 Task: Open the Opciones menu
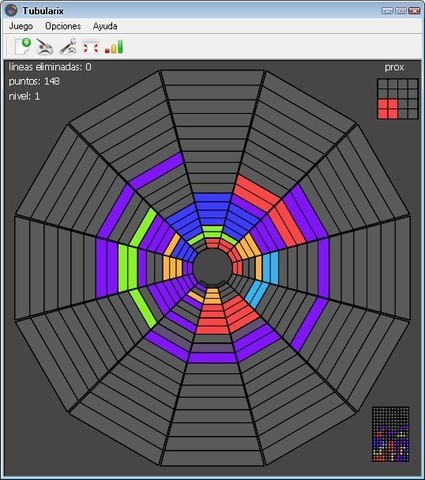point(63,26)
